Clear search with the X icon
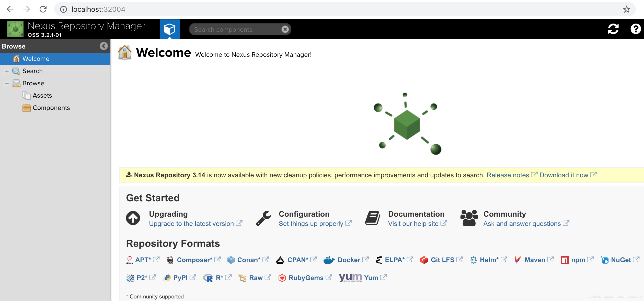Viewport: 644px width, 301px height. click(x=285, y=29)
